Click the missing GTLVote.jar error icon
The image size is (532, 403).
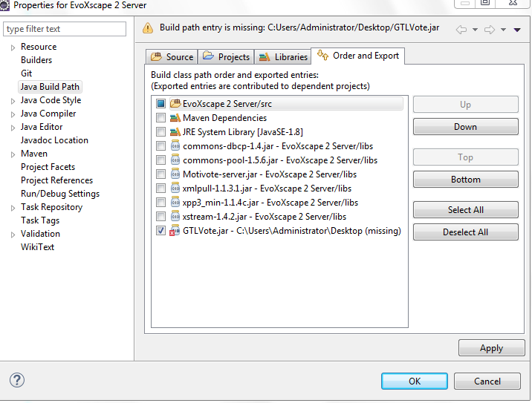pos(175,231)
